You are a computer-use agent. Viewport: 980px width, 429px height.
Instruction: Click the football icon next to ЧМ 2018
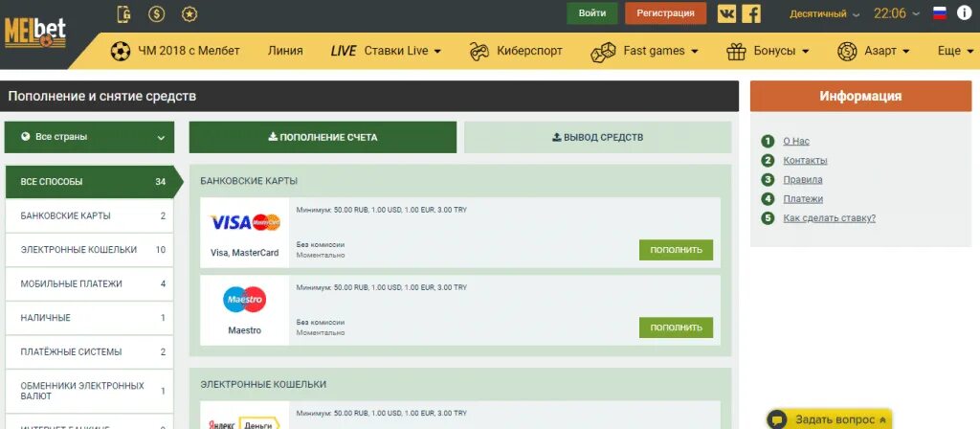pyautogui.click(x=120, y=51)
